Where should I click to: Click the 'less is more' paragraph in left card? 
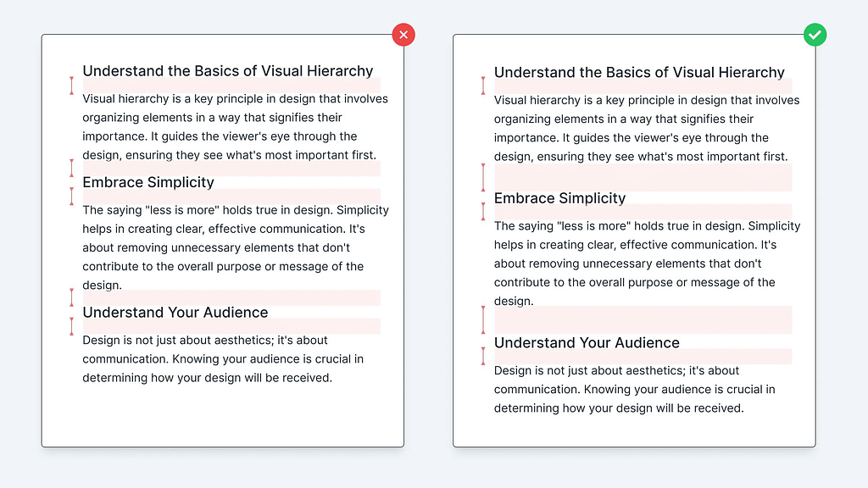236,247
